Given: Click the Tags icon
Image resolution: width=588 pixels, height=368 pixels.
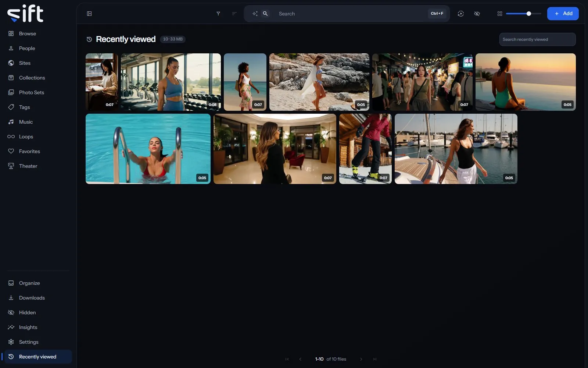Looking at the screenshot, I should pos(11,107).
